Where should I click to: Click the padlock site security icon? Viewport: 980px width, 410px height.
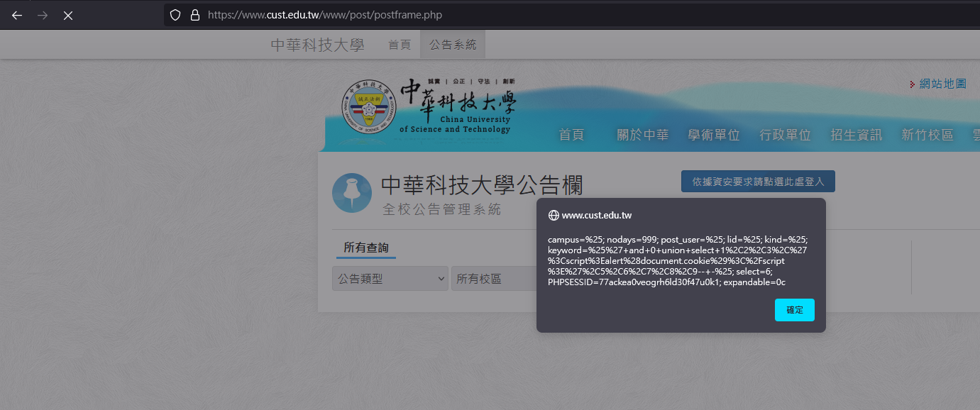[x=195, y=15]
